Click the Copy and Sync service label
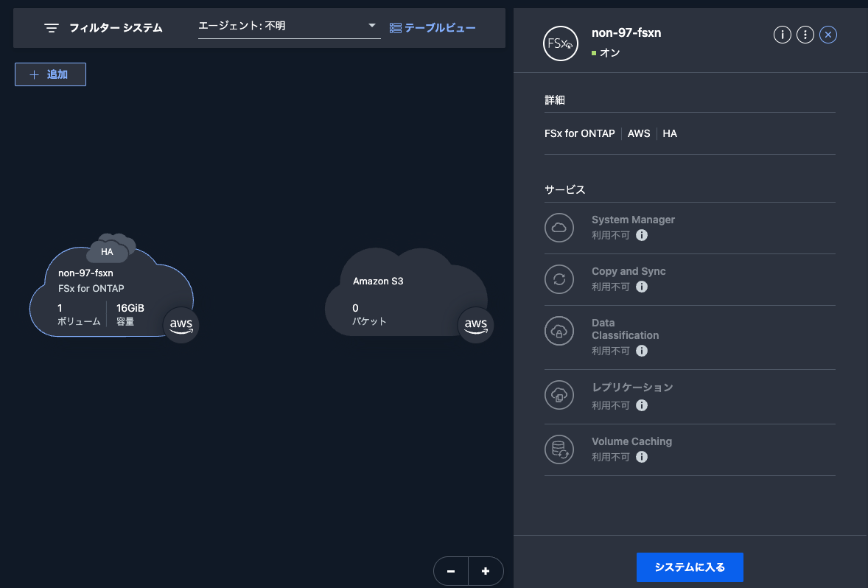 click(629, 271)
